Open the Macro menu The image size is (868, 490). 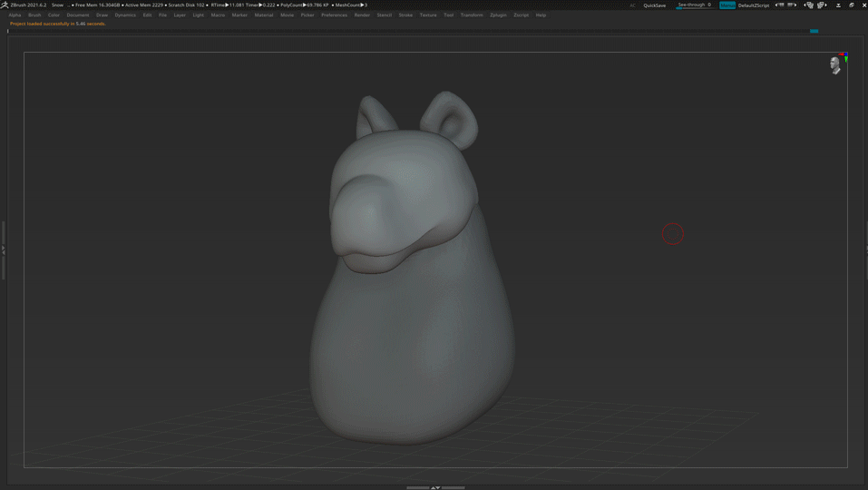coord(218,15)
